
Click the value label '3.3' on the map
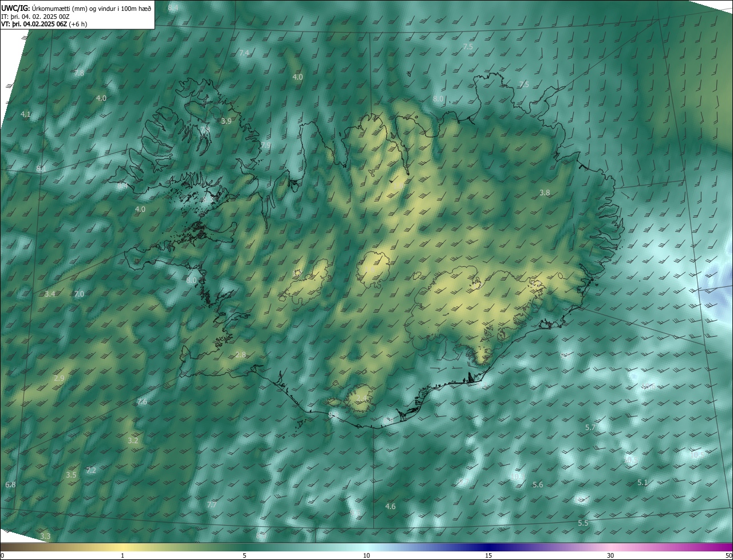[45, 537]
